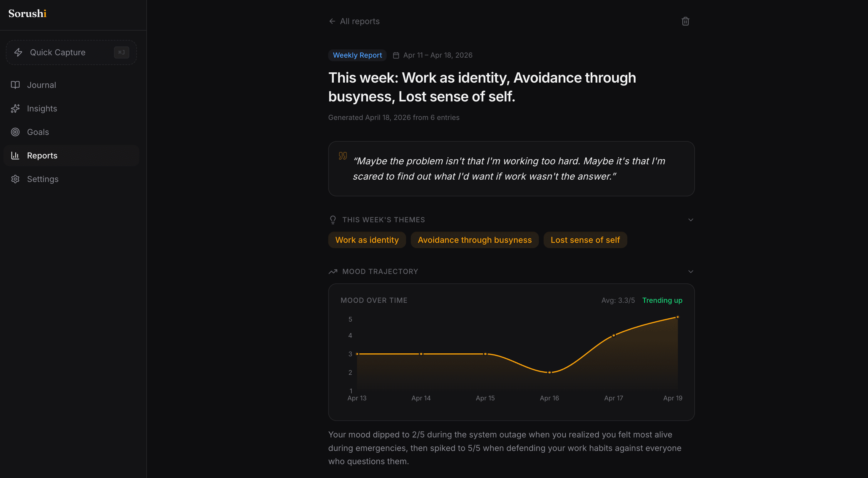Viewport: 868px width, 478px height.
Task: Select the 'Lost sense of self' tag
Action: tap(585, 240)
